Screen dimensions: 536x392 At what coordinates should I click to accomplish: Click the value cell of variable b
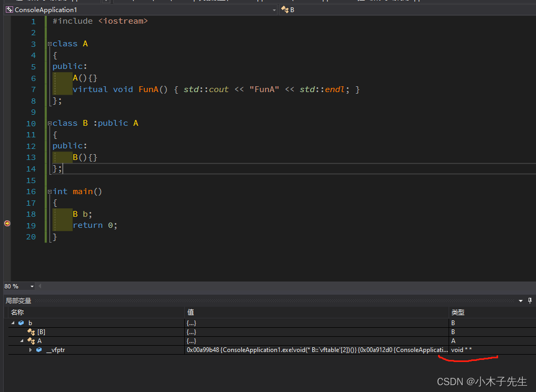[x=316, y=323]
